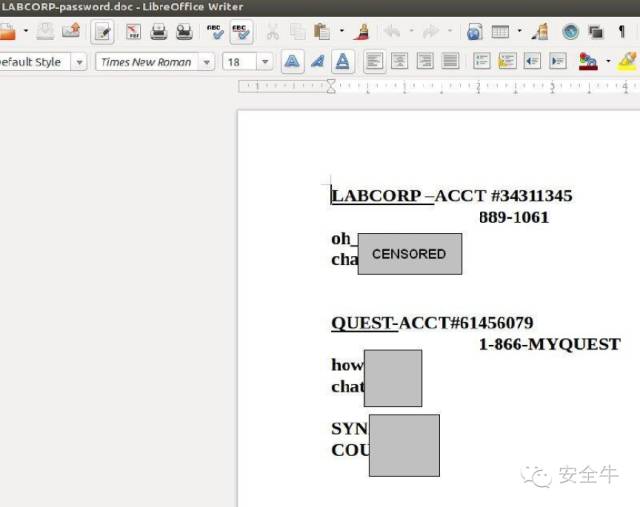Open Page Preview icon
The image size is (640, 507).
click(x=184, y=31)
